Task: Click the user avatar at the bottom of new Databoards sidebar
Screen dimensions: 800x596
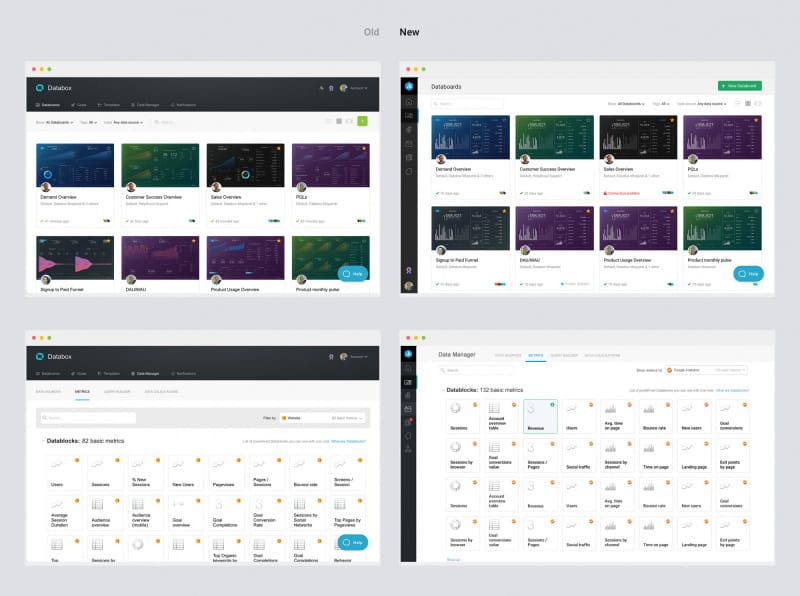Action: click(x=409, y=286)
